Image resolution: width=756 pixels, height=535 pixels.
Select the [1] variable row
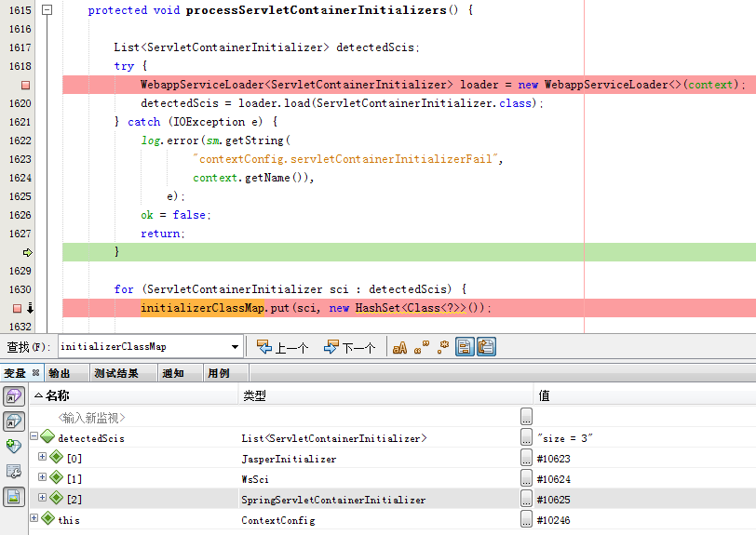pos(393,479)
